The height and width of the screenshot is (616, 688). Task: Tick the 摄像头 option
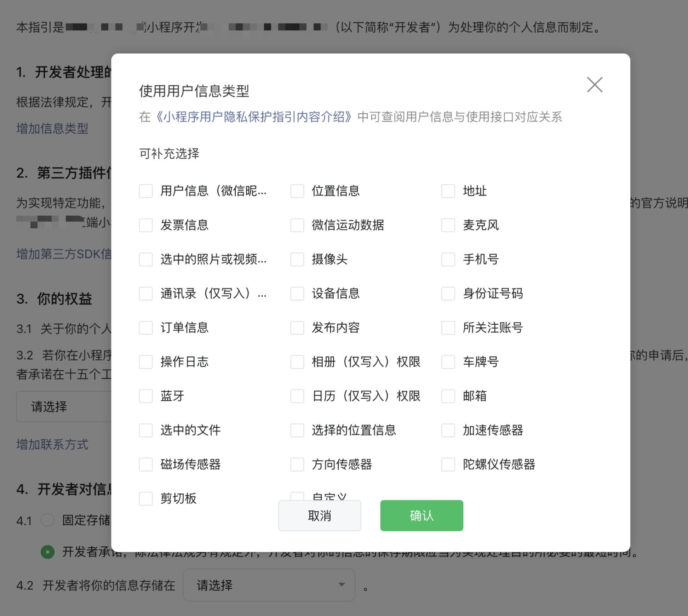[297, 259]
